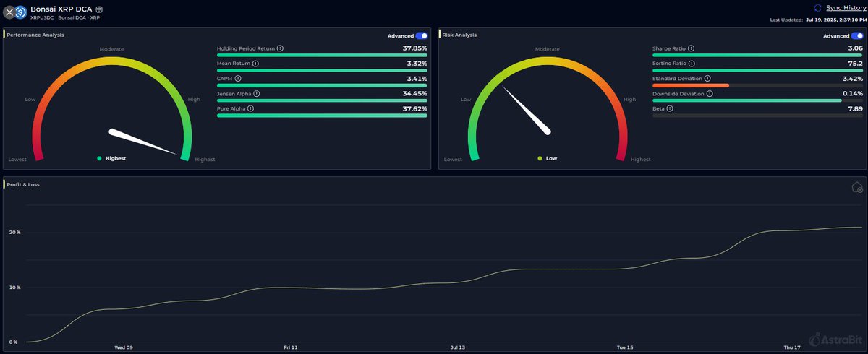868x354 pixels.
Task: Click info icon next to Sharpe Ratio
Action: pos(691,48)
